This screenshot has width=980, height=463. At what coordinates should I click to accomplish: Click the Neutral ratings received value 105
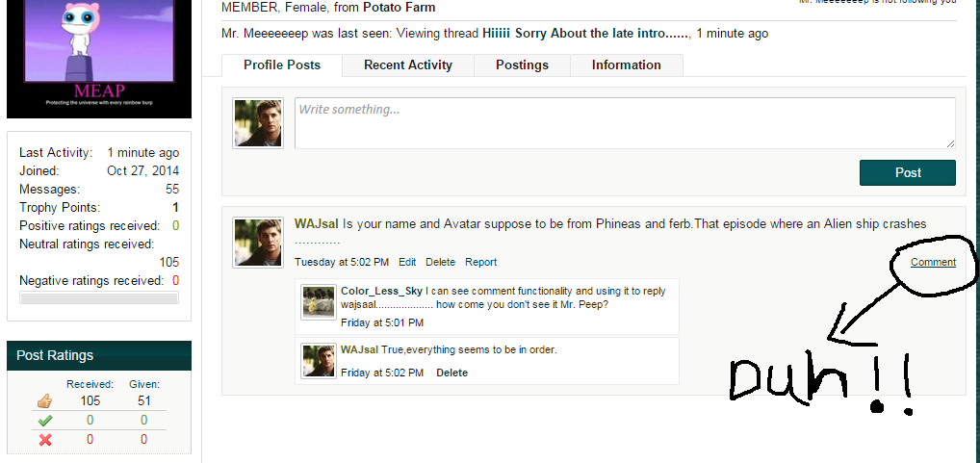pos(168,262)
